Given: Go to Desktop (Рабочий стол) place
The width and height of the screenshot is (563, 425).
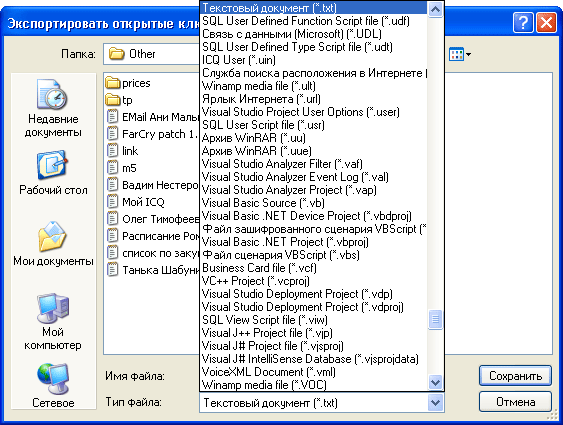Looking at the screenshot, I should coord(53,173).
